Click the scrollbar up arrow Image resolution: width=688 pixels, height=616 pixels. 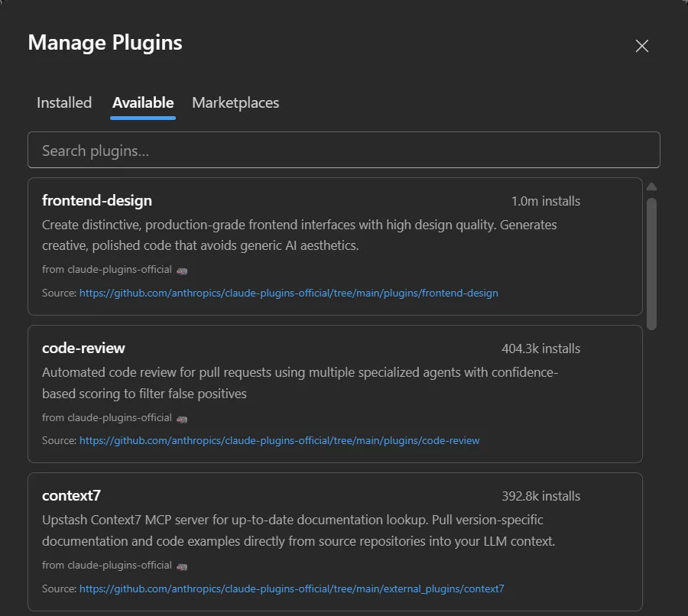651,187
